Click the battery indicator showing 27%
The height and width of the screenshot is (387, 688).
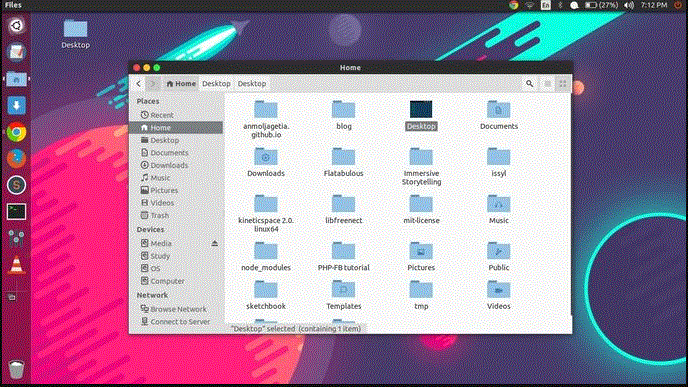(x=602, y=5)
